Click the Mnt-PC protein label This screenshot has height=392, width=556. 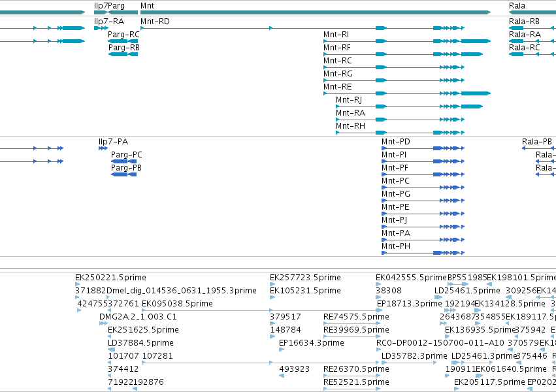pyautogui.click(x=395, y=181)
